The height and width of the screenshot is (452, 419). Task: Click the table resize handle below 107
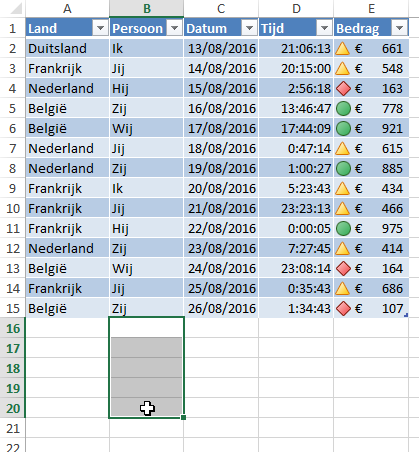point(406,315)
